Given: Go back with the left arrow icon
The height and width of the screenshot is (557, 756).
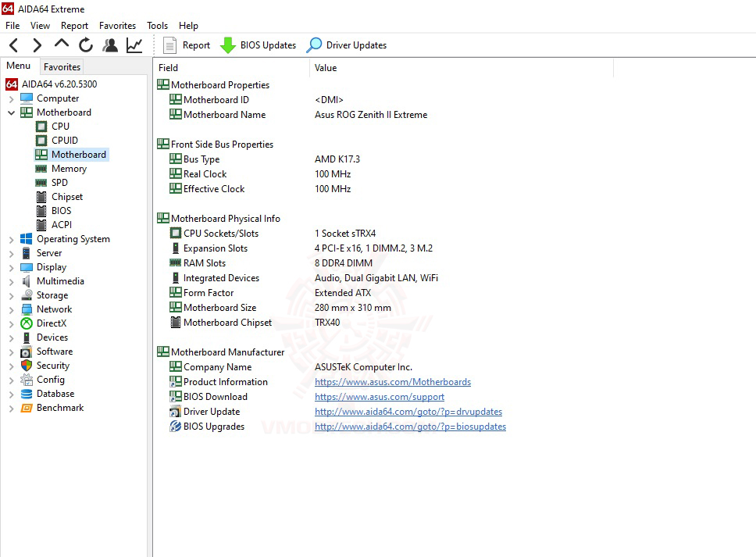Looking at the screenshot, I should coord(14,45).
